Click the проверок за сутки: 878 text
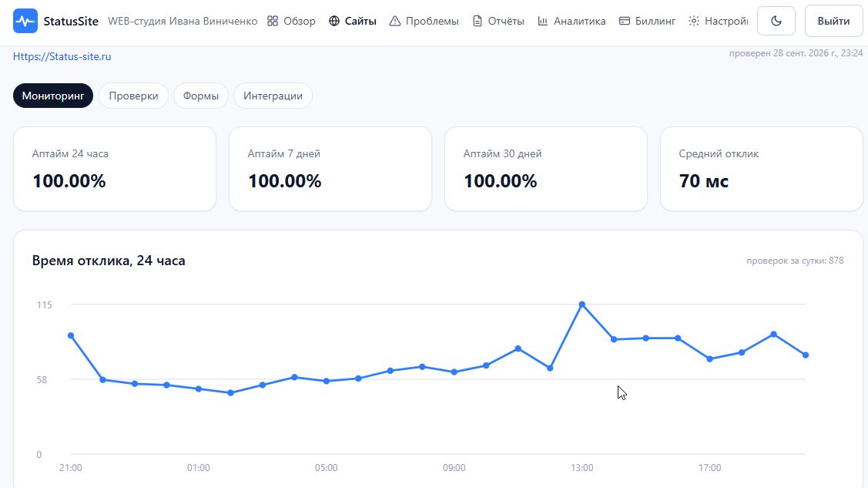Viewport: 868px width, 488px height. click(x=795, y=261)
